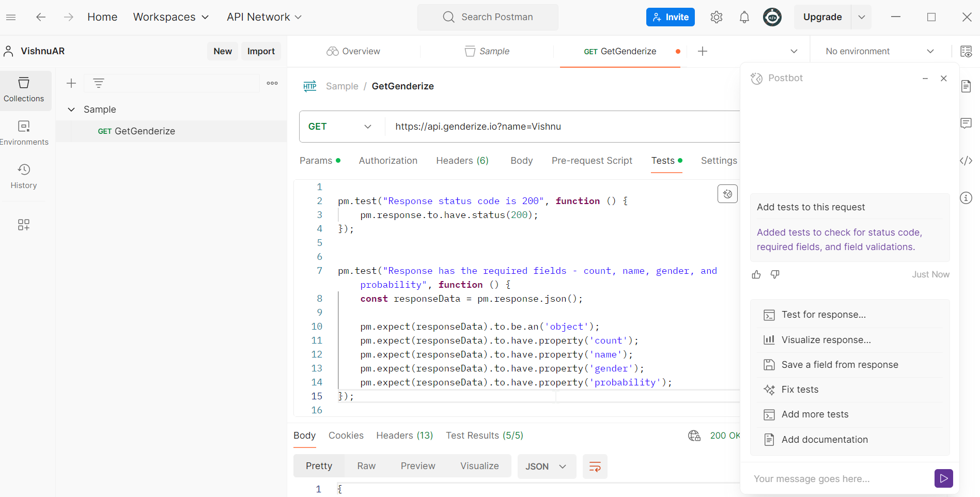The image size is (980, 497).
Task: Click the Invite button
Action: [670, 17]
